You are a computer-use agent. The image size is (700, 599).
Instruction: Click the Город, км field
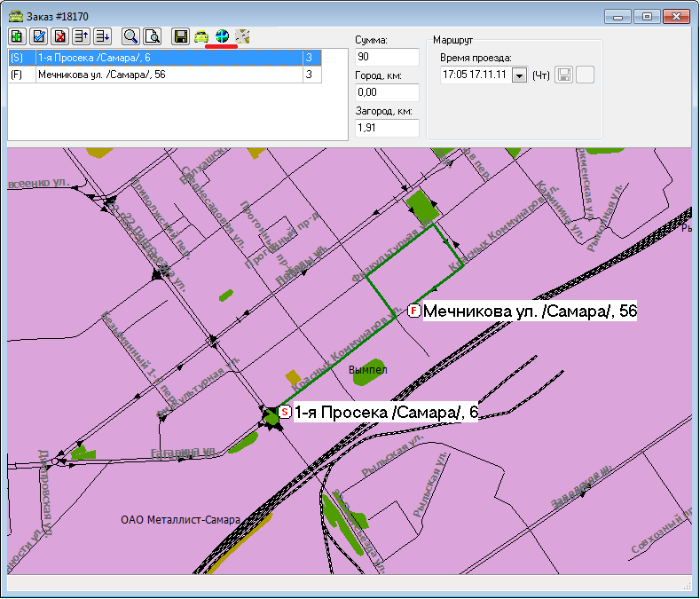pyautogui.click(x=386, y=92)
